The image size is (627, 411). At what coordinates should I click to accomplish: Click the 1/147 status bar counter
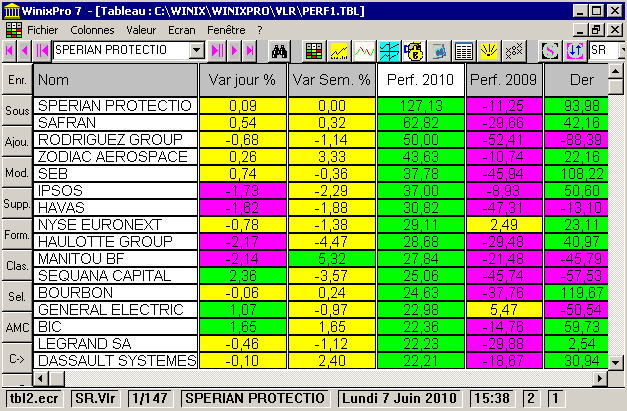pyautogui.click(x=150, y=398)
